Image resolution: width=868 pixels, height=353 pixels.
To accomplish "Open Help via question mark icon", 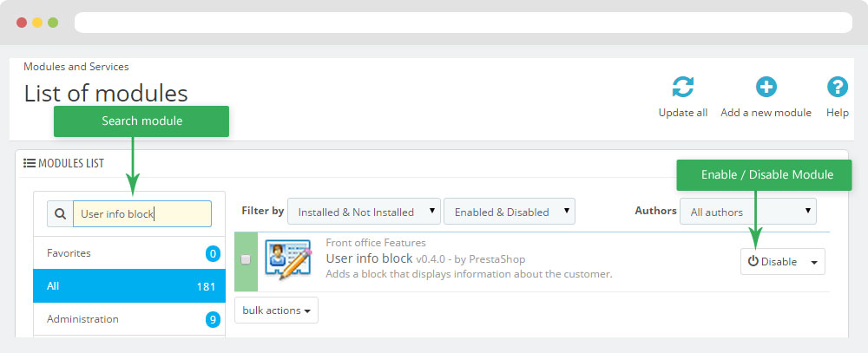I will (x=837, y=88).
